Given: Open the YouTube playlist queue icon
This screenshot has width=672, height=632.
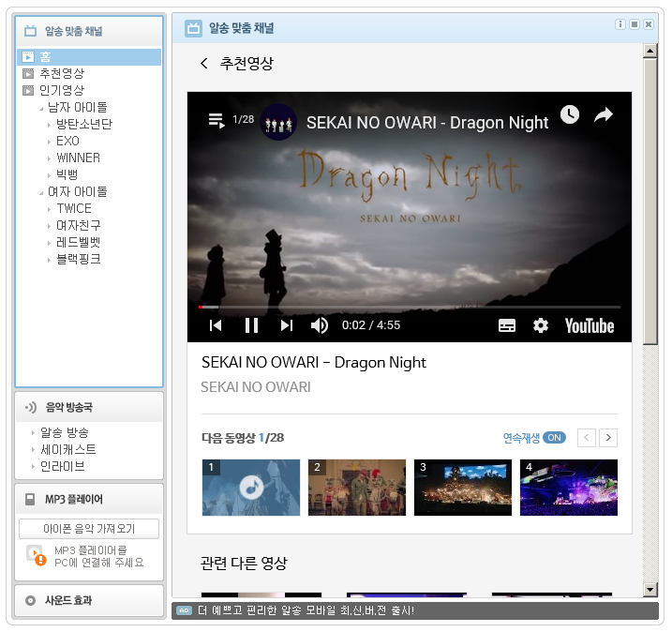Looking at the screenshot, I should [x=217, y=120].
